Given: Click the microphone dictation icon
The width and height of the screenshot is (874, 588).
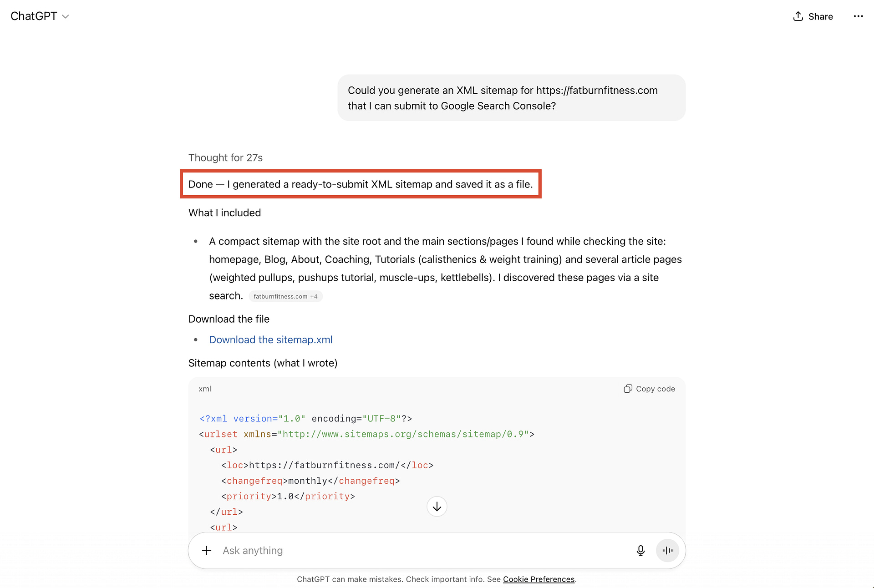Looking at the screenshot, I should coord(640,551).
